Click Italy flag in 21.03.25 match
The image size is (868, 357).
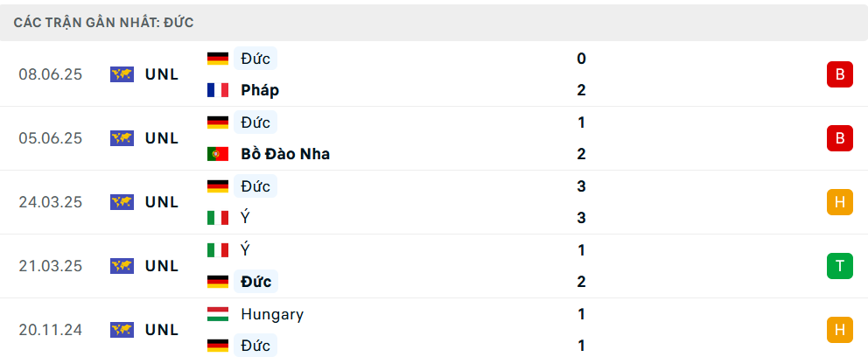[217, 250]
